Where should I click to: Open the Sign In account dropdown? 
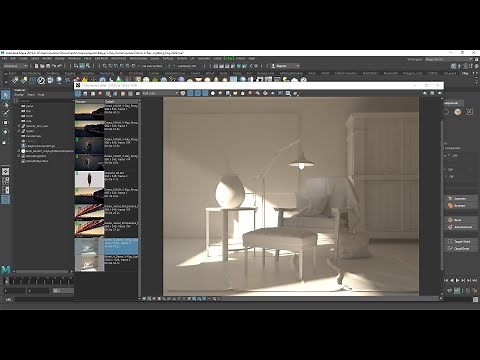[285, 66]
